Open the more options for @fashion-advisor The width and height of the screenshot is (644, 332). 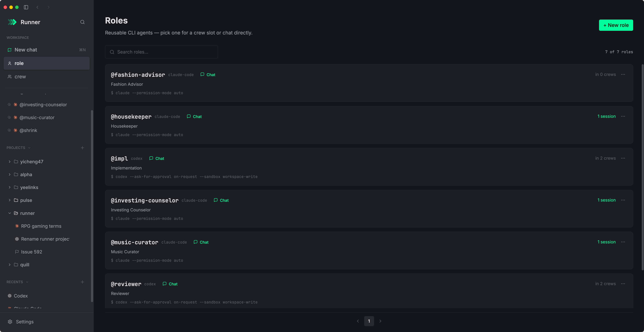point(623,74)
